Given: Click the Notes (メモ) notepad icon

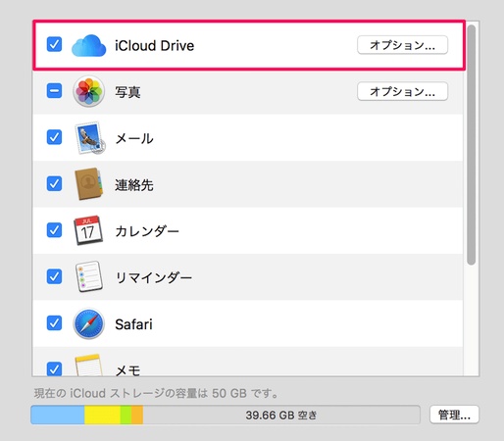Looking at the screenshot, I should (88, 366).
